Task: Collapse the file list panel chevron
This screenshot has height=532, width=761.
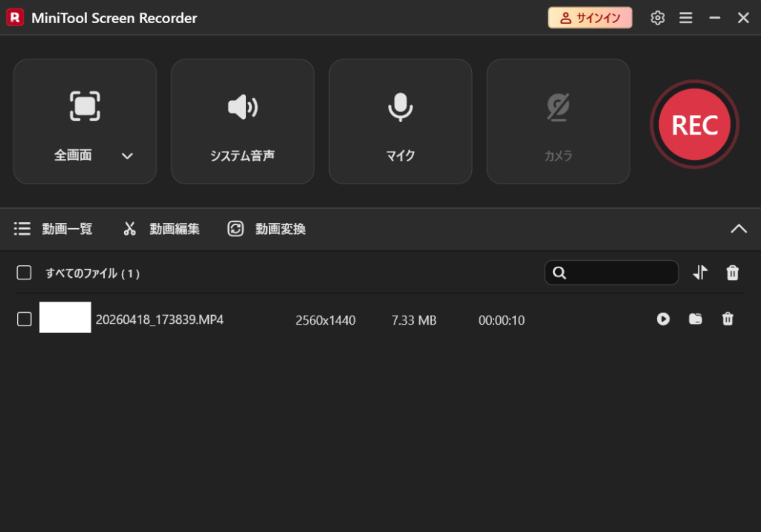Action: click(x=738, y=229)
